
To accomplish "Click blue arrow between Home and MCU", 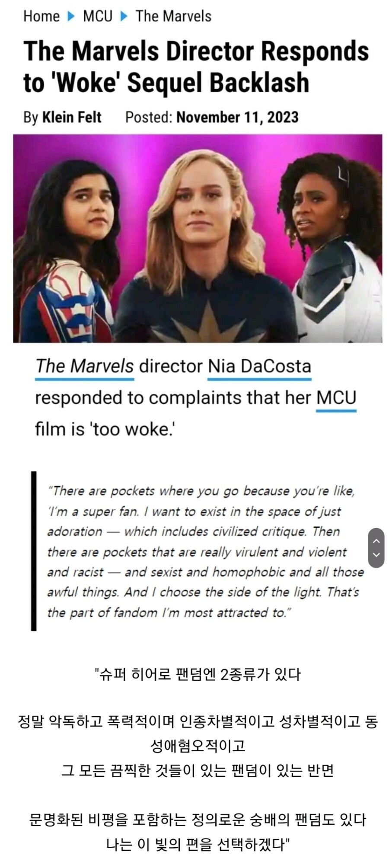I will [x=71, y=16].
